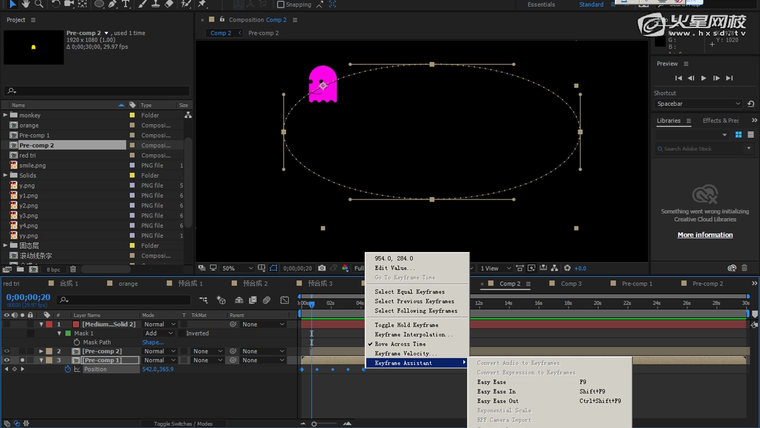Screen dimensions: 760x428
Task: Click the More information link
Action: click(705, 235)
